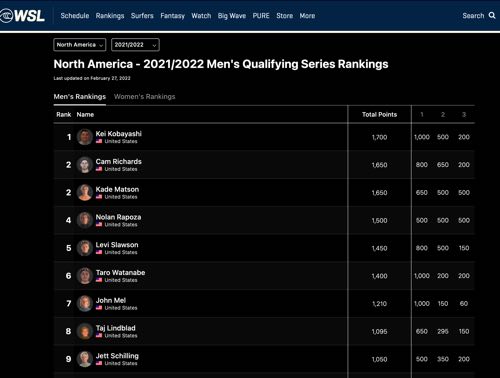This screenshot has height=378, width=500.
Task: Open the More menu in navigation
Action: [307, 16]
